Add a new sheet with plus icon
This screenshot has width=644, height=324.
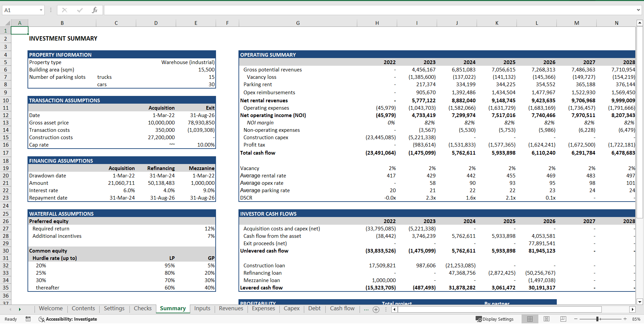(x=376, y=310)
